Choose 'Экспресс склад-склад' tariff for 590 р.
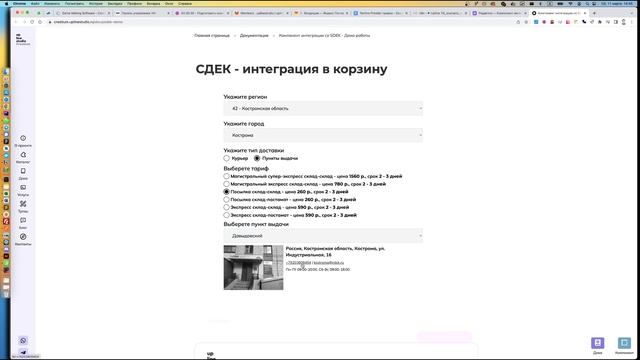640x360 pixels. pos(227,207)
